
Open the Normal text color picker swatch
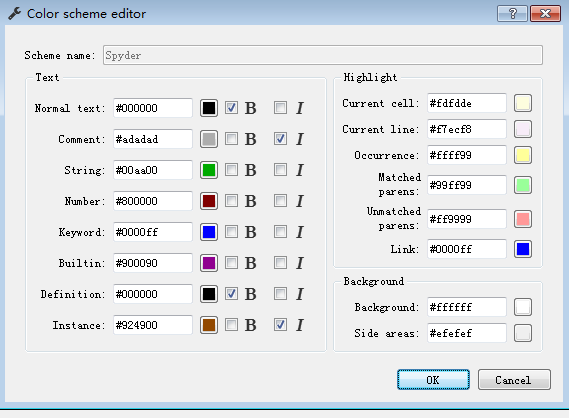pyautogui.click(x=209, y=108)
